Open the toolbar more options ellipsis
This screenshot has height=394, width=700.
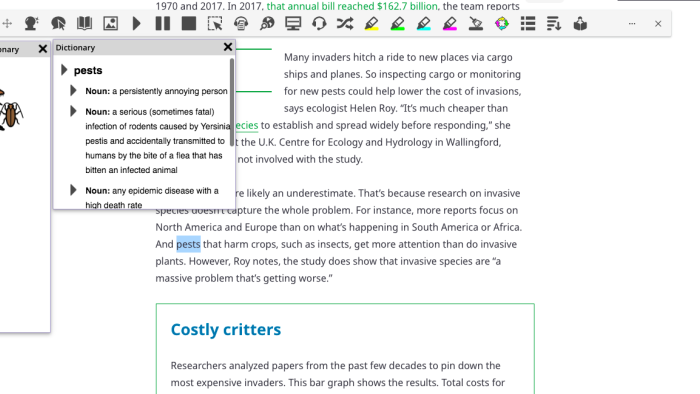click(x=632, y=24)
